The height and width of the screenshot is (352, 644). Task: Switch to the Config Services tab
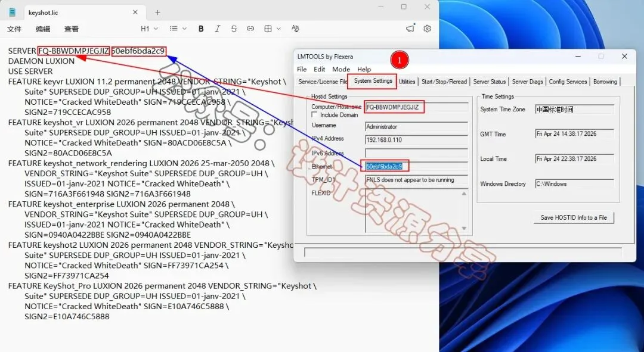(x=568, y=82)
